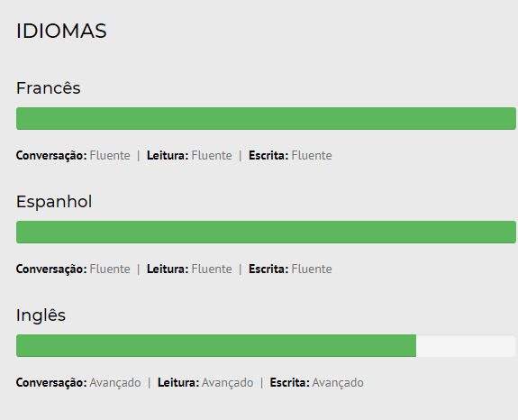Select the Espanhol language title
This screenshot has width=518, height=420.
coord(54,202)
